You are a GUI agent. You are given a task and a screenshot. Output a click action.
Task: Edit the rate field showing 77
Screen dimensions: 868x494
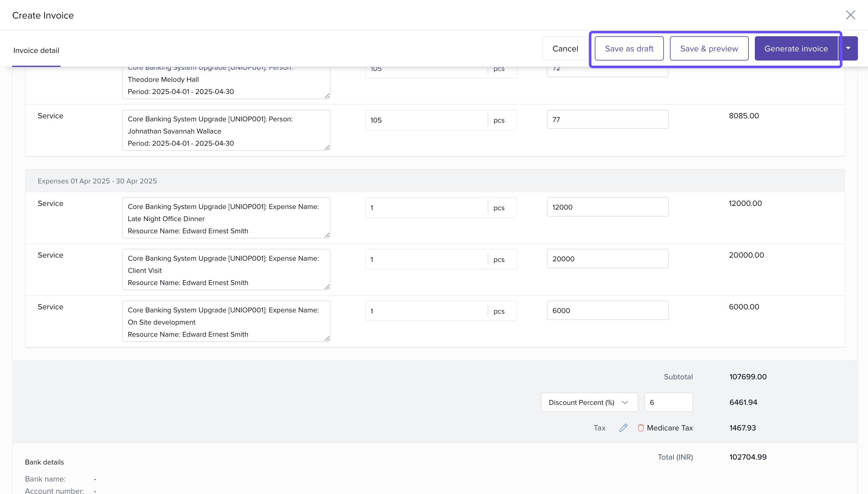607,120
